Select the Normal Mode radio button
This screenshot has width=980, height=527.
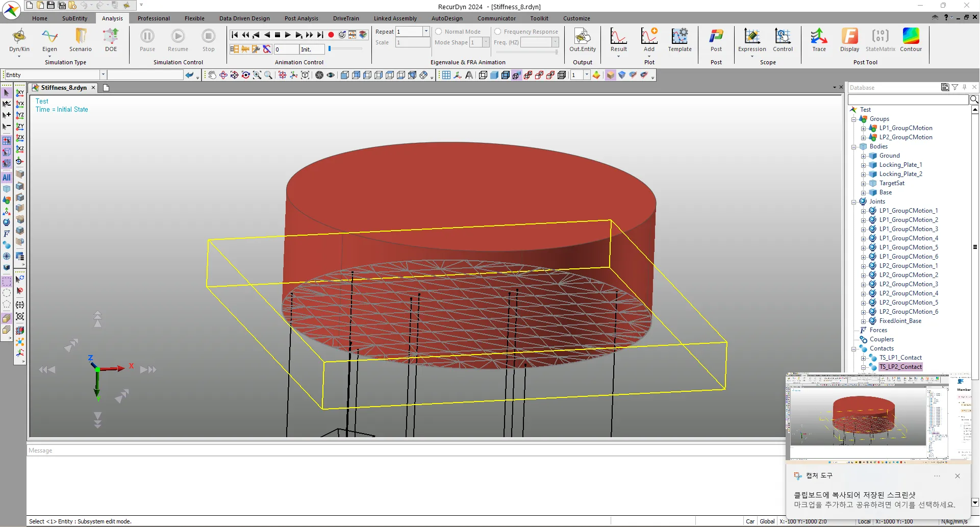click(x=439, y=32)
